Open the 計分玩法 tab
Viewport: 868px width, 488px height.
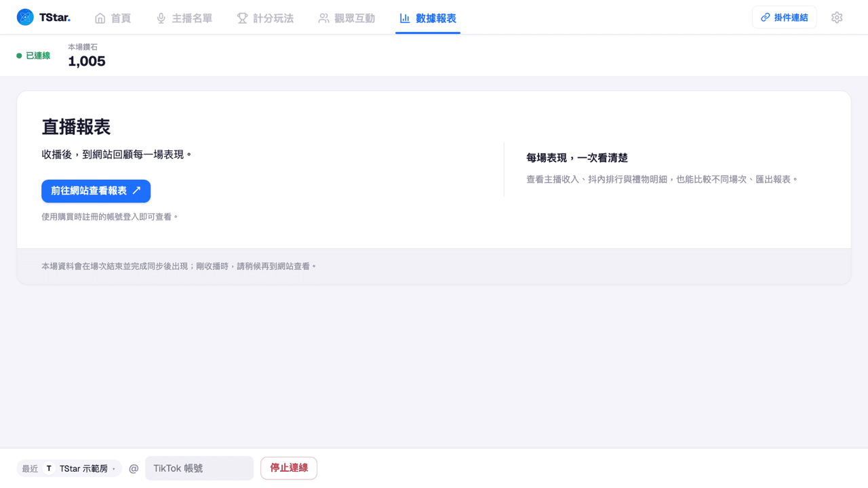click(265, 18)
